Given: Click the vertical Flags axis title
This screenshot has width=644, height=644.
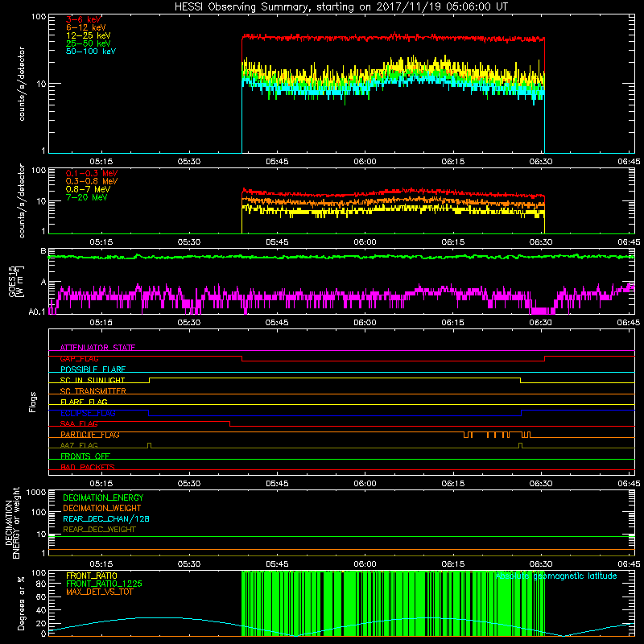Looking at the screenshot, I should pyautogui.click(x=33, y=402).
